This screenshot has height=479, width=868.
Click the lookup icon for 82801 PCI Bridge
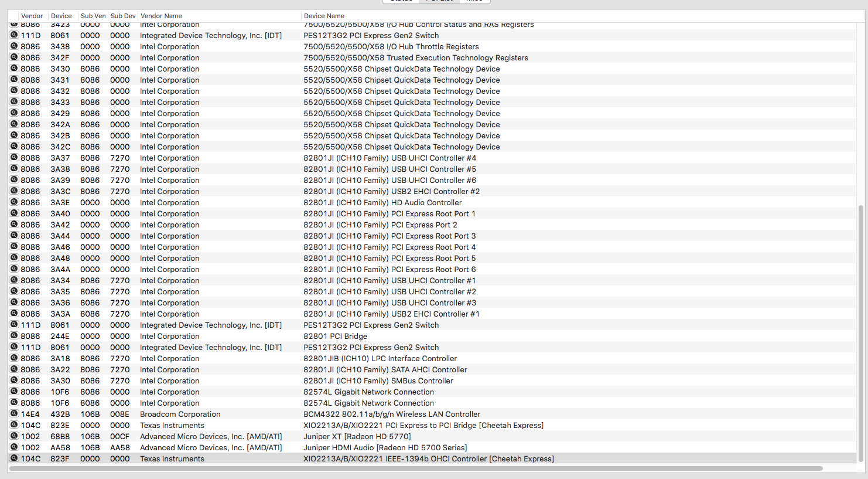pos(14,335)
